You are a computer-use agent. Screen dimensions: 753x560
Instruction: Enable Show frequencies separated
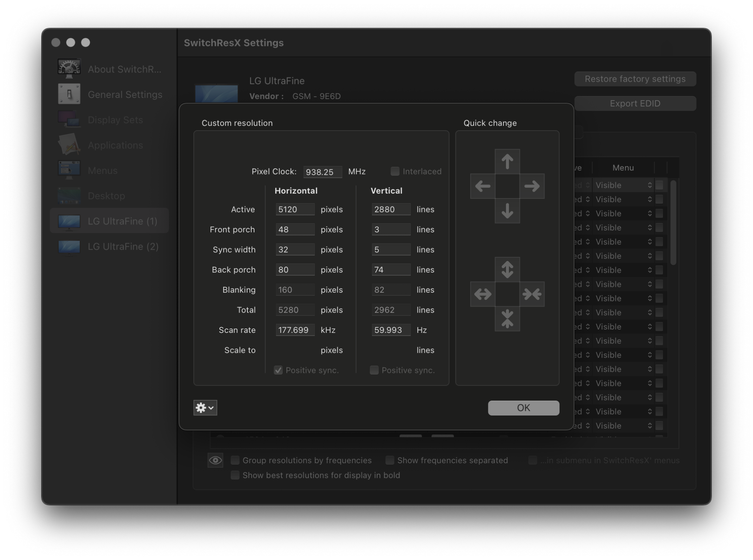pyautogui.click(x=390, y=460)
